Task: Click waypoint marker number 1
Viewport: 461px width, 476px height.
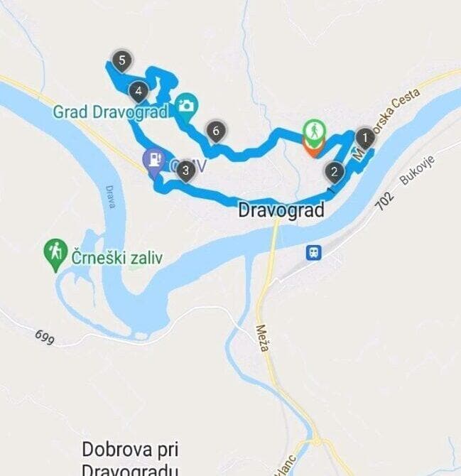Action: [365, 138]
